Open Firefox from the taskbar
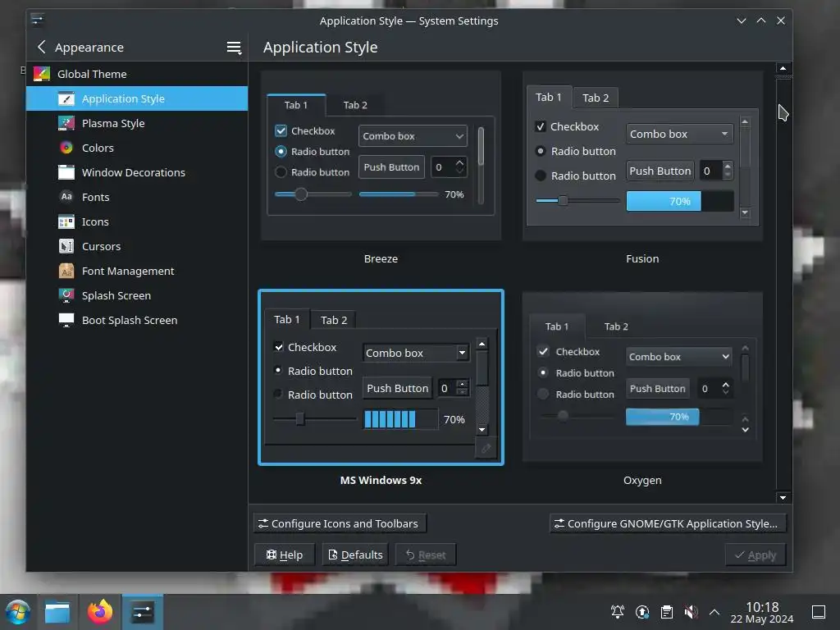Viewport: 840px width, 630px height. [100, 612]
